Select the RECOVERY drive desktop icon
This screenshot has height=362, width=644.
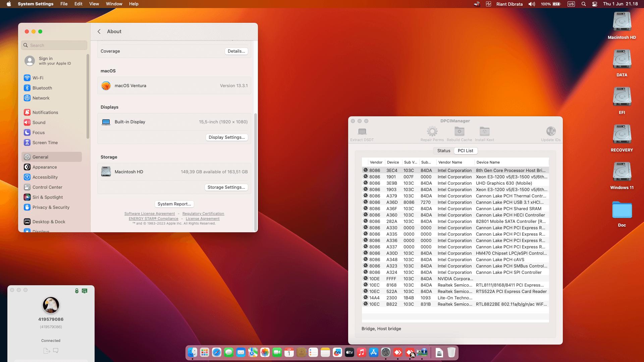pos(622,138)
